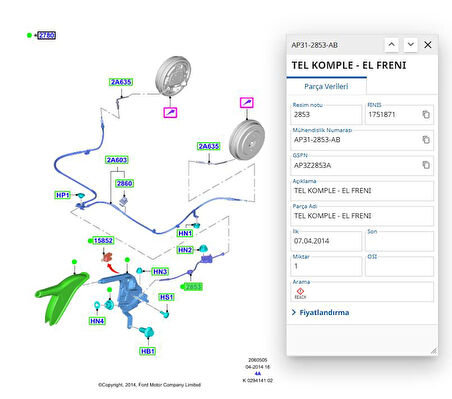Copy the engineering number AP31-2853-AB
The image size is (452, 399).
tap(426, 140)
